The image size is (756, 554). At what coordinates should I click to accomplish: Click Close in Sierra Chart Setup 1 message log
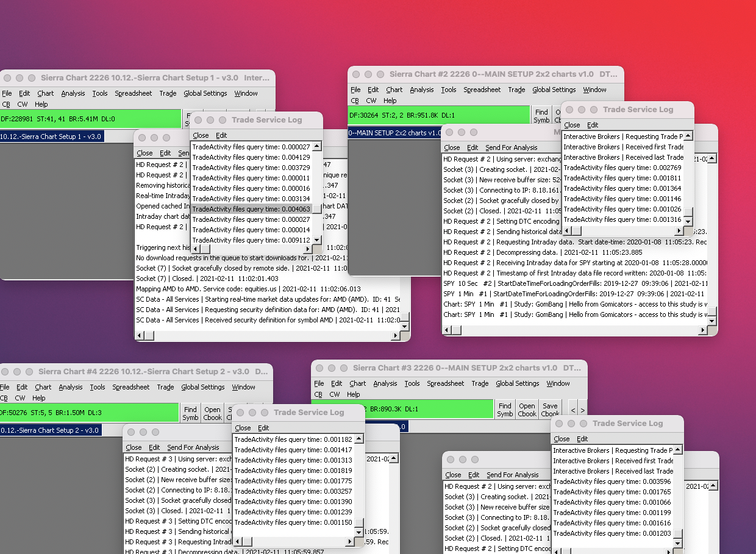[144, 153]
